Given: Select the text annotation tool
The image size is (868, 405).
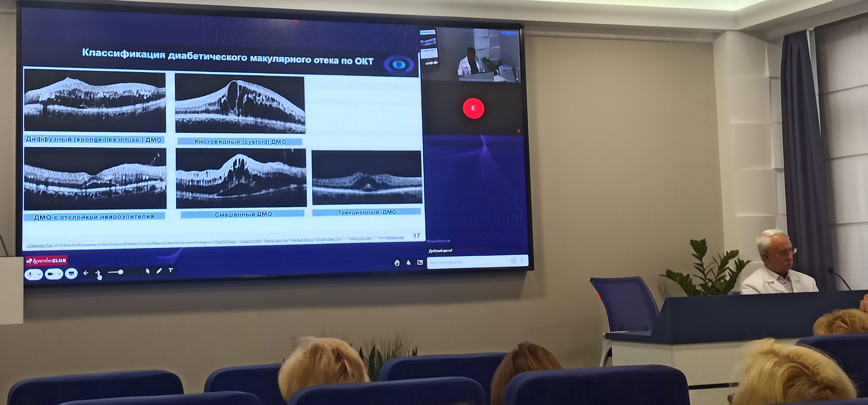Looking at the screenshot, I should point(171,270).
